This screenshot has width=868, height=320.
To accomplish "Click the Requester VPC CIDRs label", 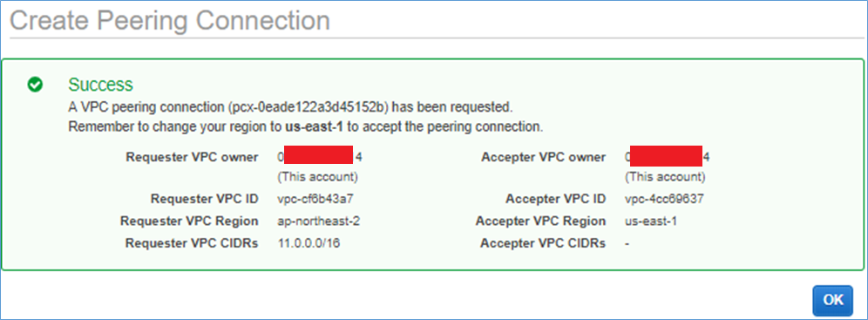I will pos(192,243).
